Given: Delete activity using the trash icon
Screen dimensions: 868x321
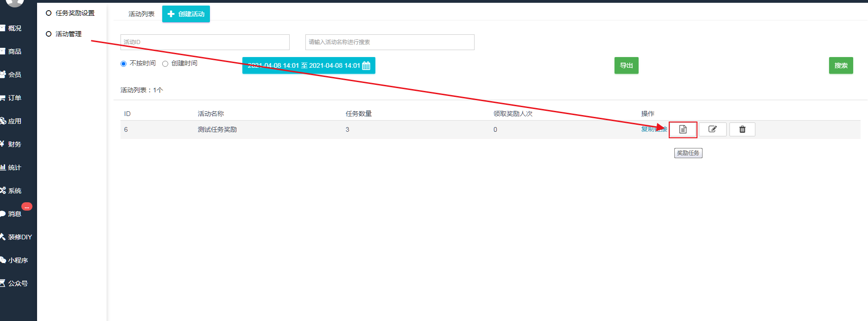Looking at the screenshot, I should 742,129.
